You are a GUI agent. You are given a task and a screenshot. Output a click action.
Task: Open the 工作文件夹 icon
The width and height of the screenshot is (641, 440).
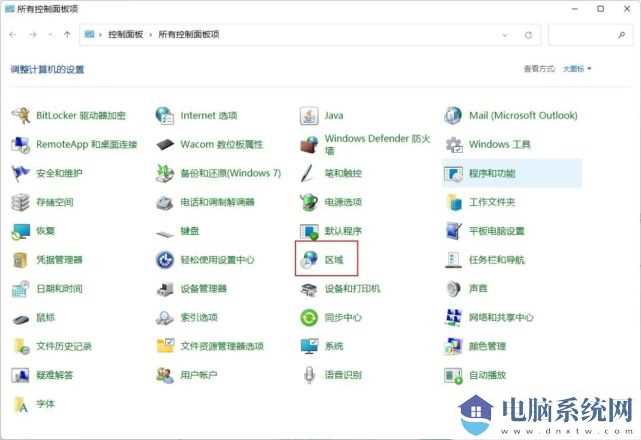[x=454, y=202]
